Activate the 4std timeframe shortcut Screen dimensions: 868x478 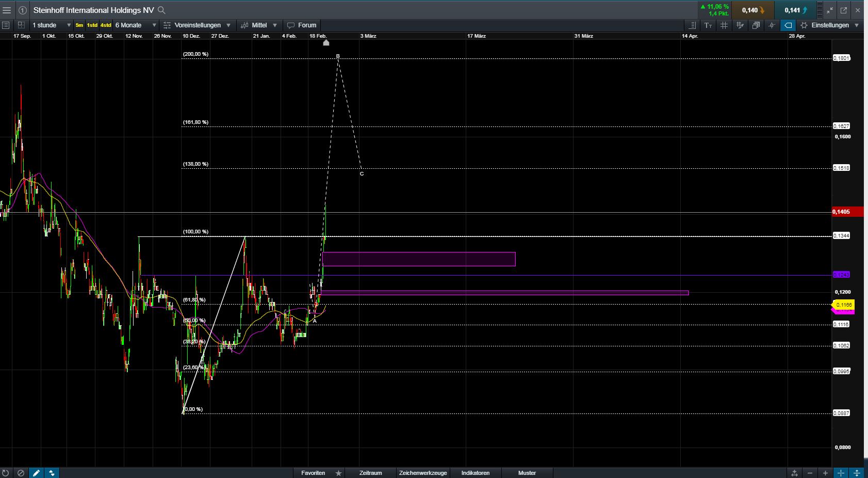[105, 25]
